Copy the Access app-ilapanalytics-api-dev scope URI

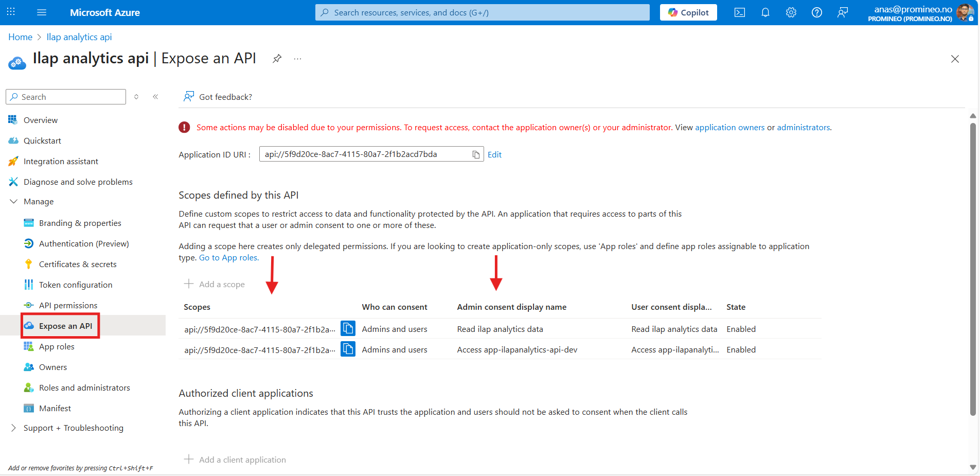(348, 349)
